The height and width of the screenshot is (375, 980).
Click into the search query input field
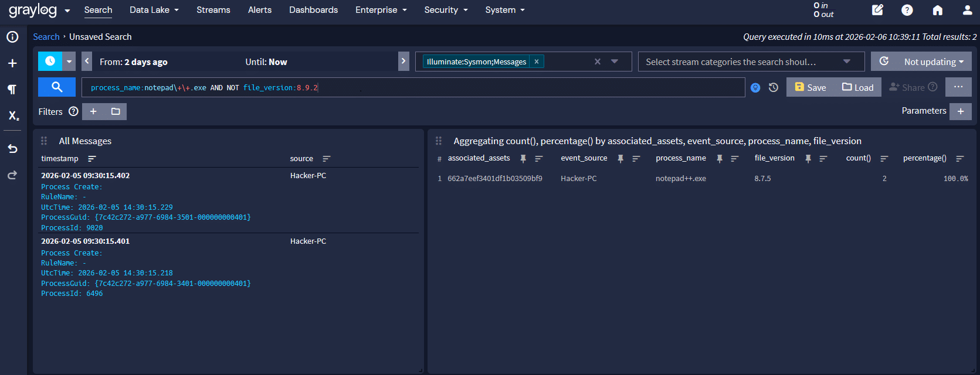pos(469,87)
